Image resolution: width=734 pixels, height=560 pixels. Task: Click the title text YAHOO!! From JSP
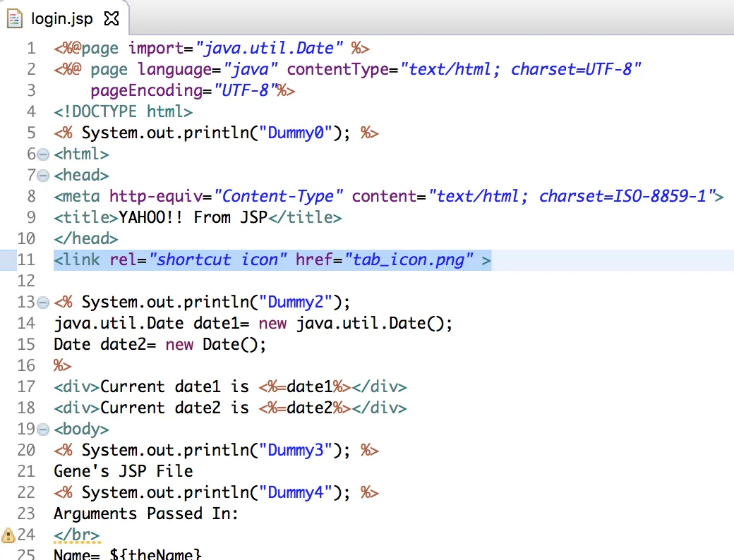coord(193,217)
